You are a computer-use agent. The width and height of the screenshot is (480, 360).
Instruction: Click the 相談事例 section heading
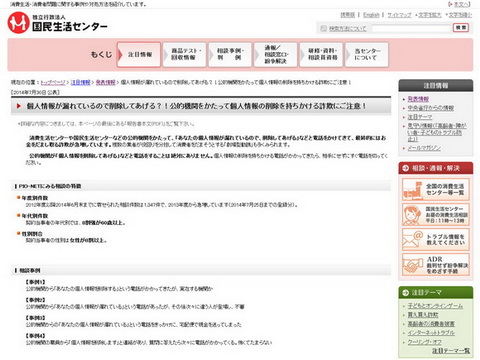[30, 270]
